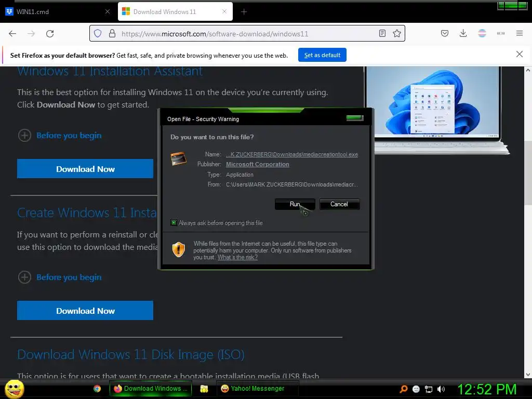Open the smiley face start button
Viewport: 532px width, 399px height.
(14, 389)
